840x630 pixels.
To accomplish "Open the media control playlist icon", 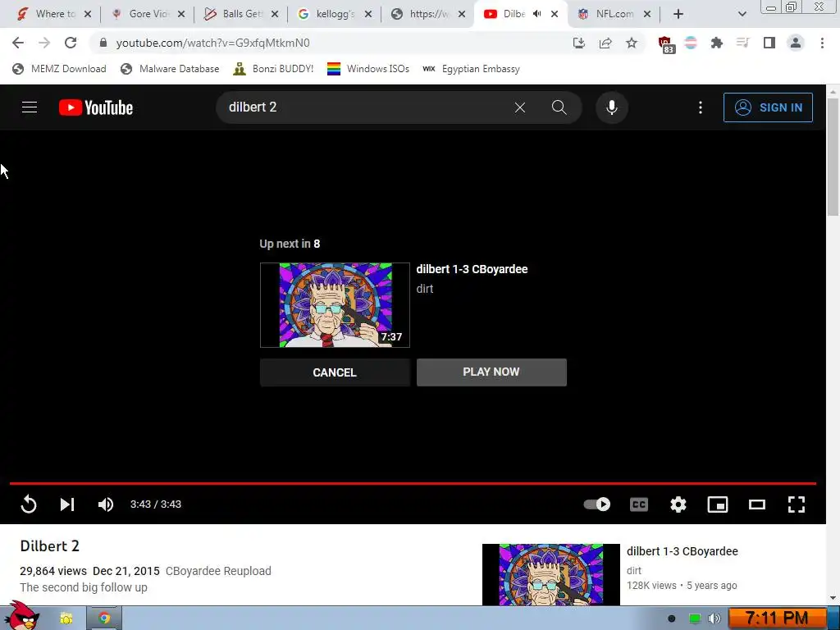I will click(742, 43).
